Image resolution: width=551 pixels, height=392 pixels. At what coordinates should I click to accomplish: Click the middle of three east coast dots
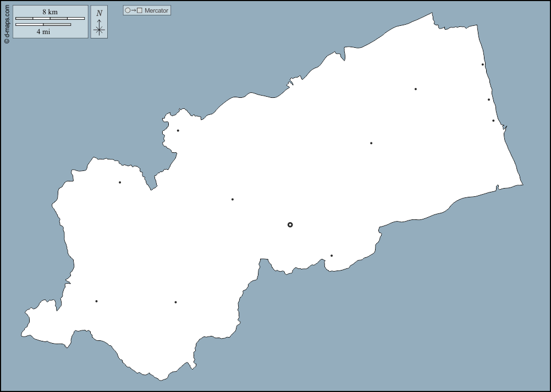tap(488, 100)
